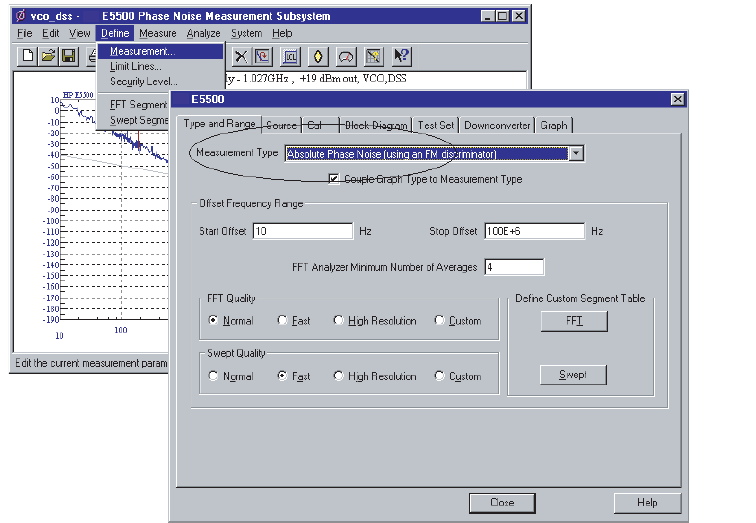This screenshot has width=756, height=523.
Task: Click the context help arrow-question icon
Action: tap(401, 56)
